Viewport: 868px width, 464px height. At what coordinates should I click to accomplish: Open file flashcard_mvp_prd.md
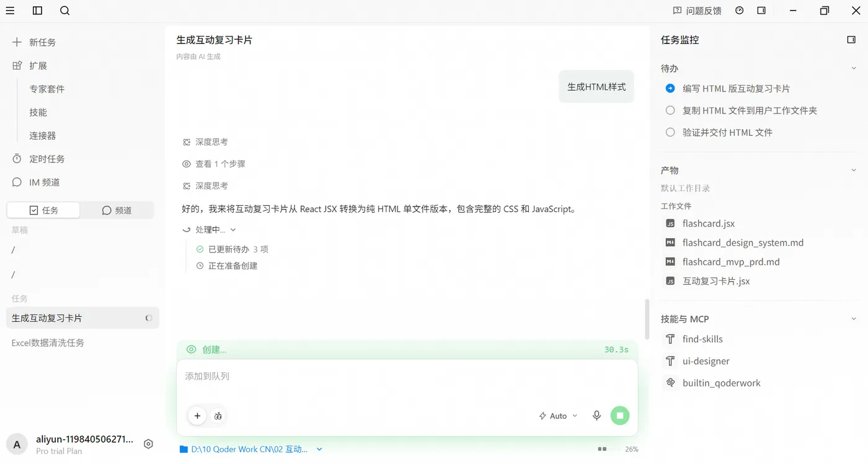click(x=731, y=262)
